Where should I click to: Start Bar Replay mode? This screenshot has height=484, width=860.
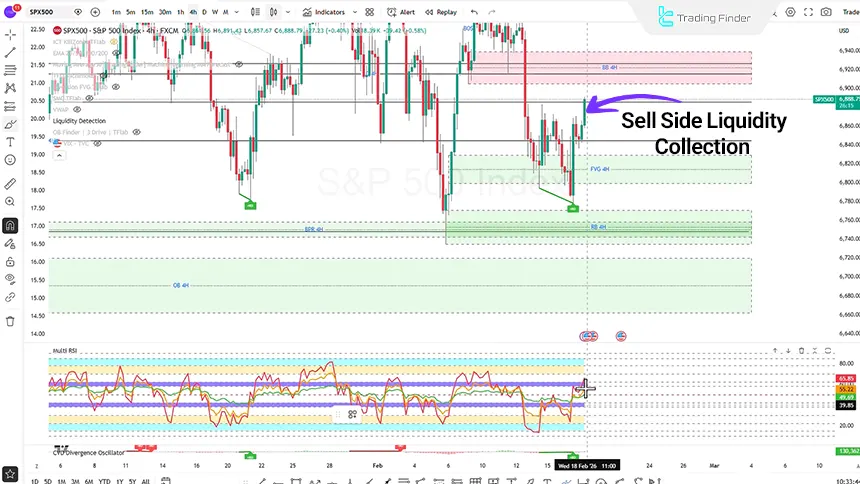coord(441,12)
